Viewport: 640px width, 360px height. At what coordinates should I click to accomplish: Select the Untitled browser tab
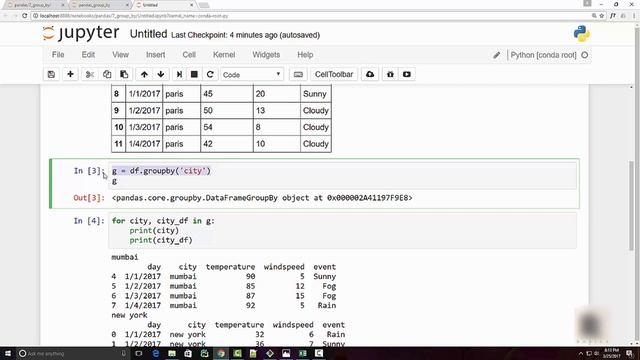(164, 5)
